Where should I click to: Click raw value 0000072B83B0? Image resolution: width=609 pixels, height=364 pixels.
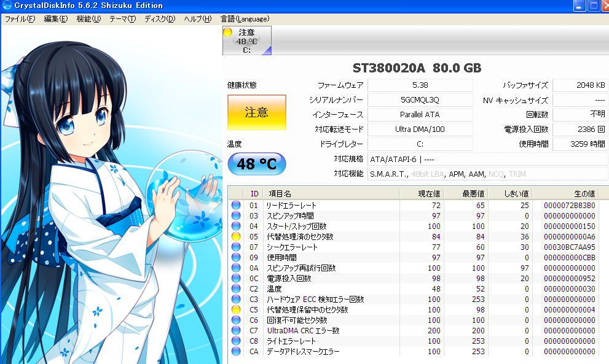point(570,205)
